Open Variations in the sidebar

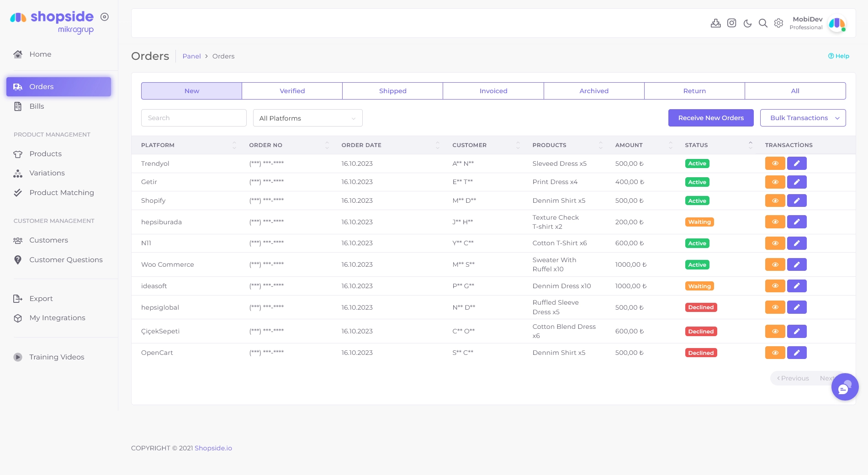click(x=58, y=173)
